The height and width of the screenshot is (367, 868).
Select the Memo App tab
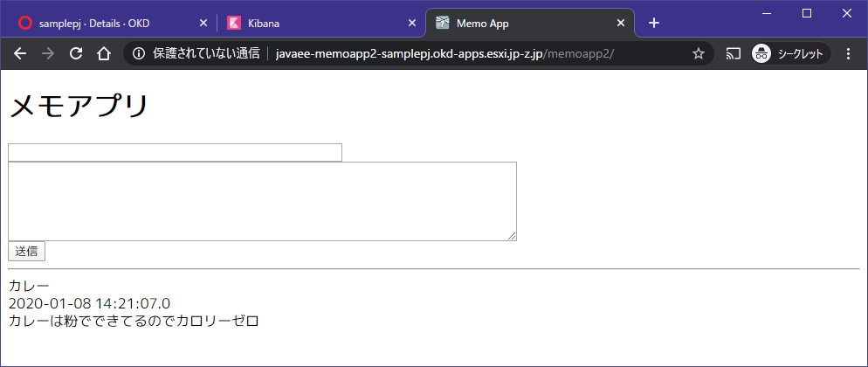pos(530,24)
